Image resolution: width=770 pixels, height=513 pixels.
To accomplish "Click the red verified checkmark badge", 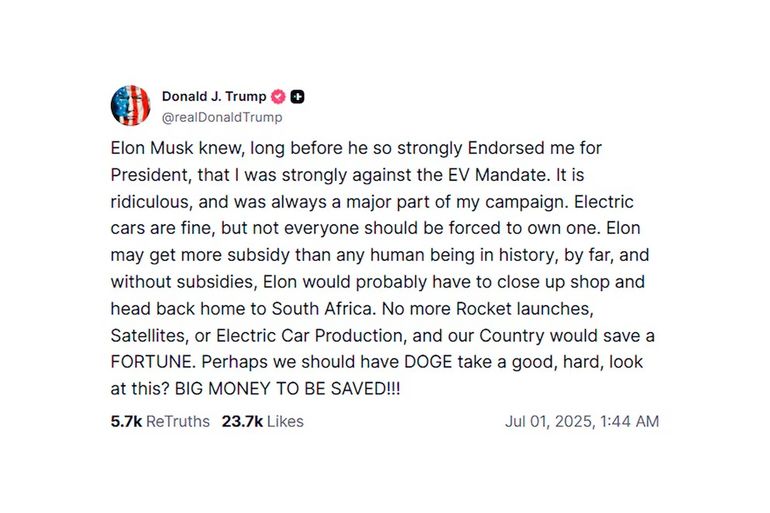I will 279,97.
